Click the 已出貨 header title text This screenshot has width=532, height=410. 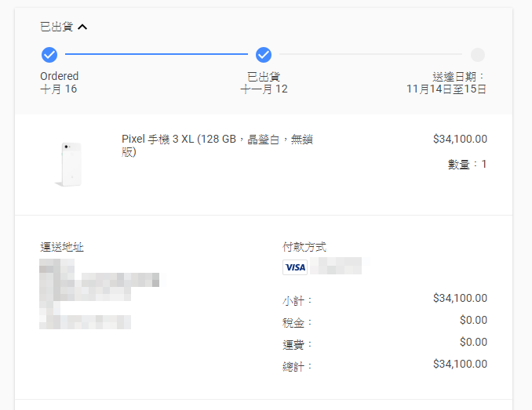[x=56, y=27]
